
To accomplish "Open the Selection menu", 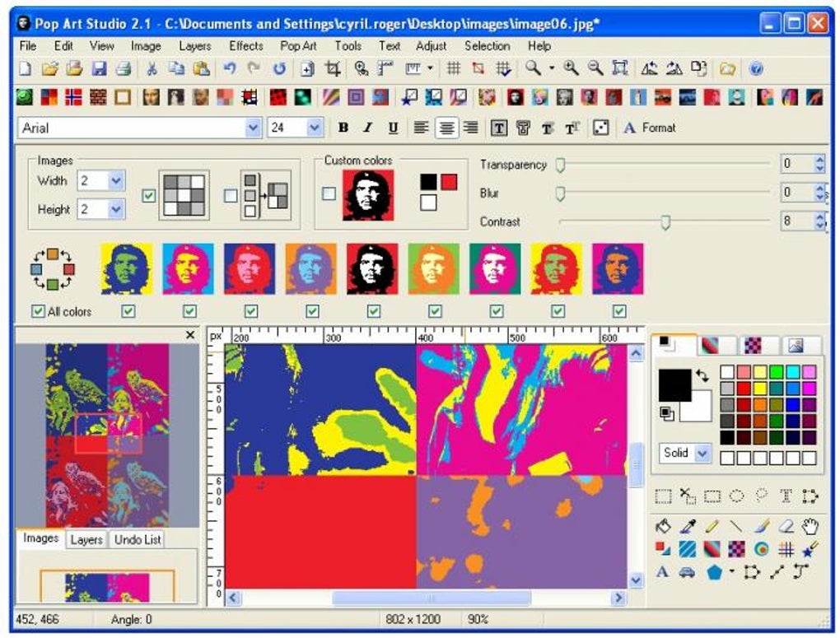I will point(487,46).
